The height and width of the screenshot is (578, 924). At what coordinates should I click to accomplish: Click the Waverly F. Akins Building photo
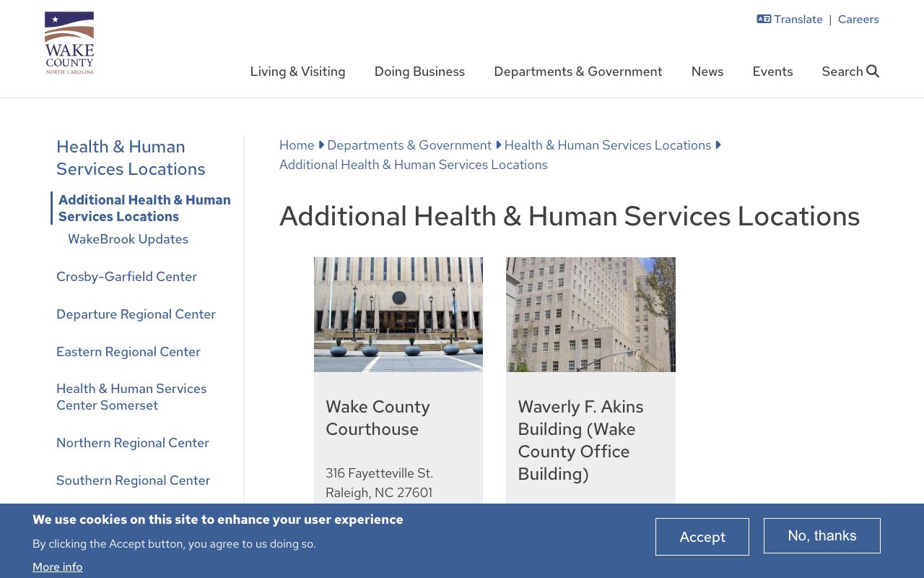pyautogui.click(x=590, y=314)
